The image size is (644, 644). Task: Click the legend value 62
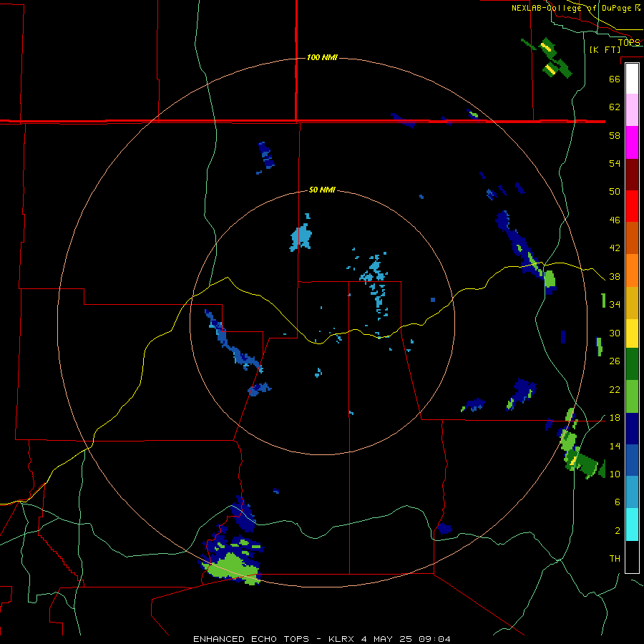(x=615, y=107)
